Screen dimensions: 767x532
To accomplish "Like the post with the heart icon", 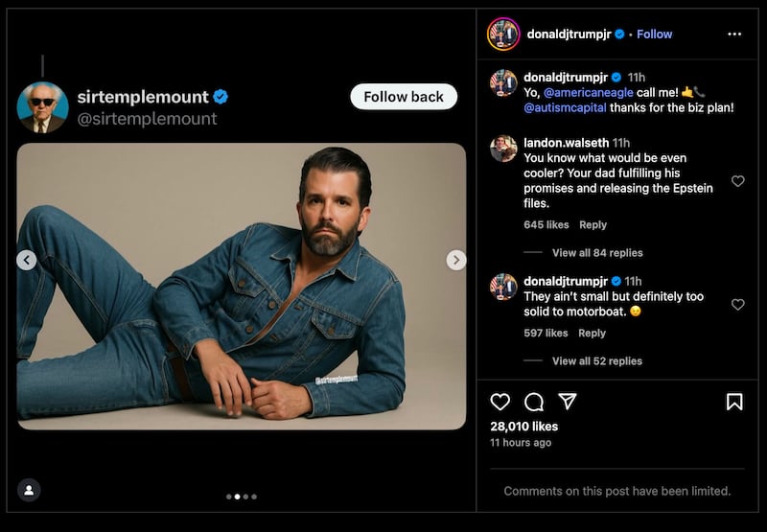I will [x=500, y=402].
